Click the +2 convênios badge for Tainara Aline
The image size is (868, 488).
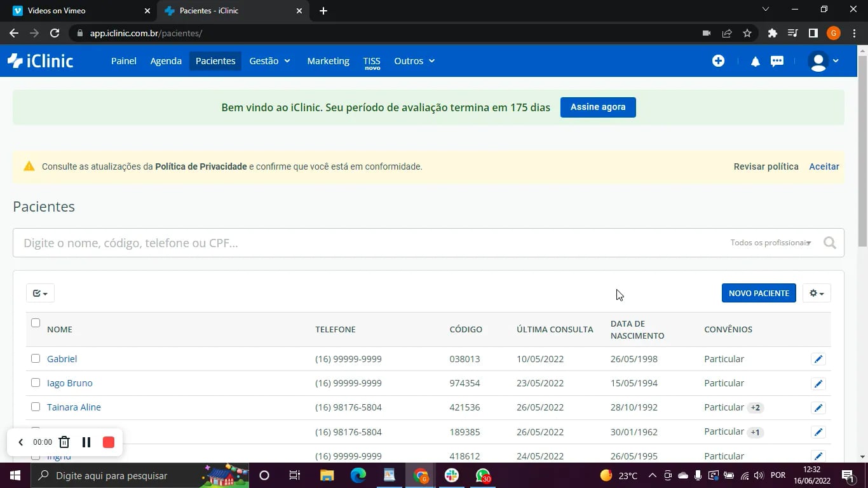[x=756, y=408]
